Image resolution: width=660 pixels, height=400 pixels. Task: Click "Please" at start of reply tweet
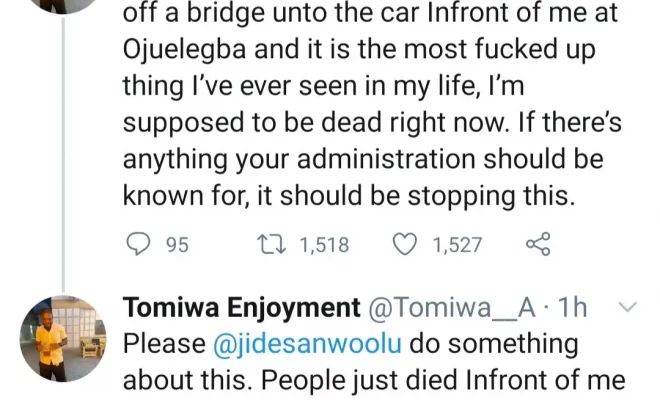click(x=163, y=344)
